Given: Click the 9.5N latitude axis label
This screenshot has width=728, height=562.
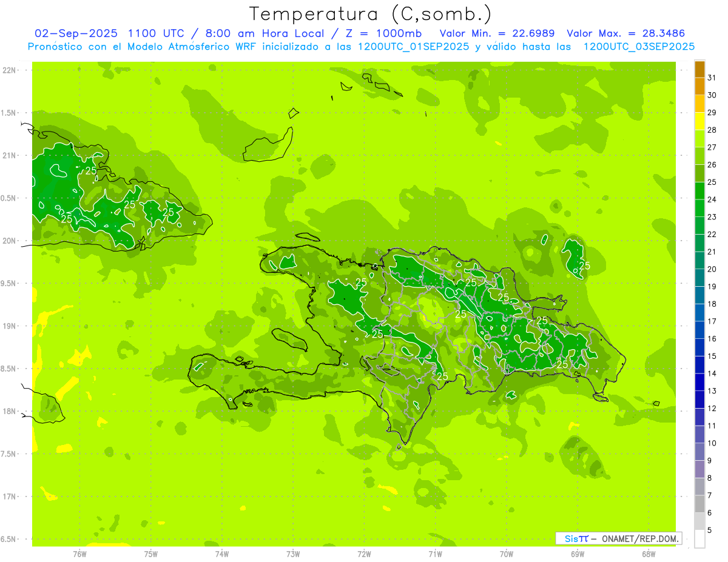Looking at the screenshot, I should click(x=9, y=284).
